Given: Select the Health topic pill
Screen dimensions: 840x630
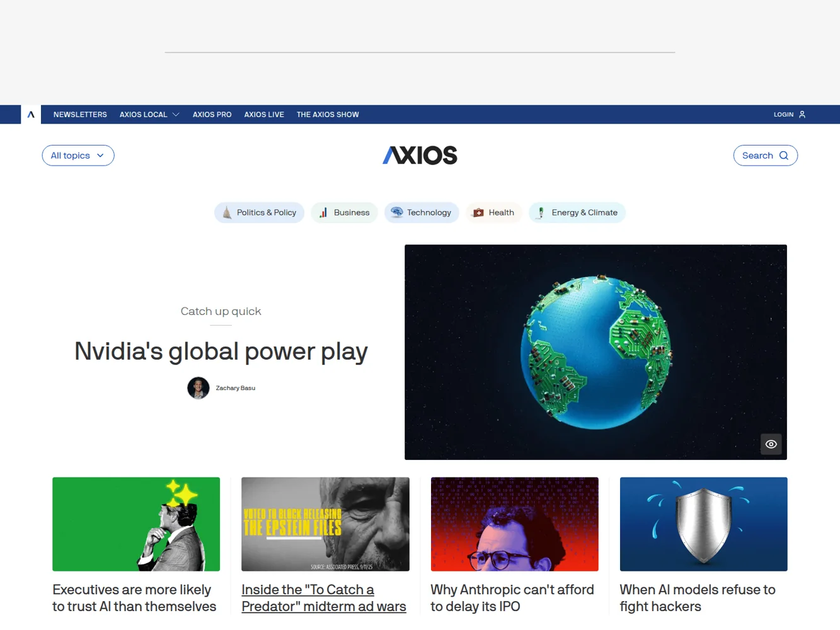Looking at the screenshot, I should (x=494, y=213).
